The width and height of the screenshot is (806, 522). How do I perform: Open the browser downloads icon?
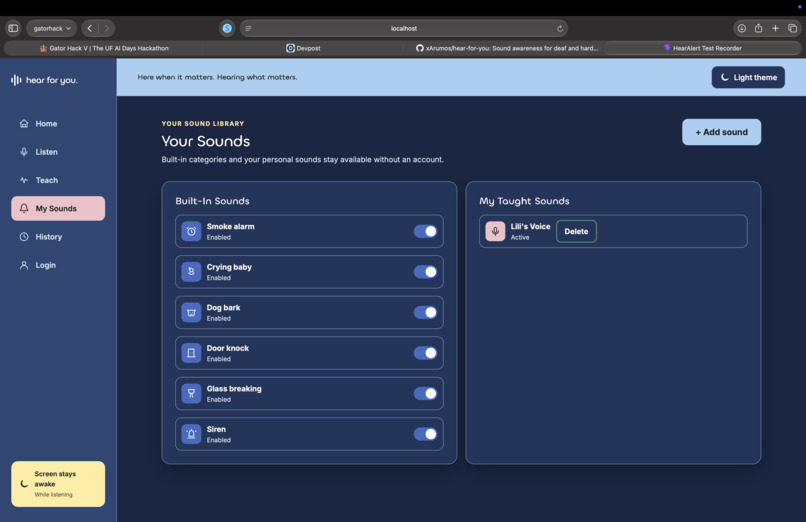pos(742,28)
